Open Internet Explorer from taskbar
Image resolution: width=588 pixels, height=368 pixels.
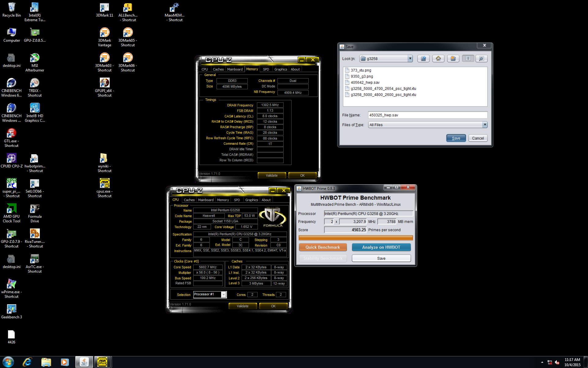point(27,362)
